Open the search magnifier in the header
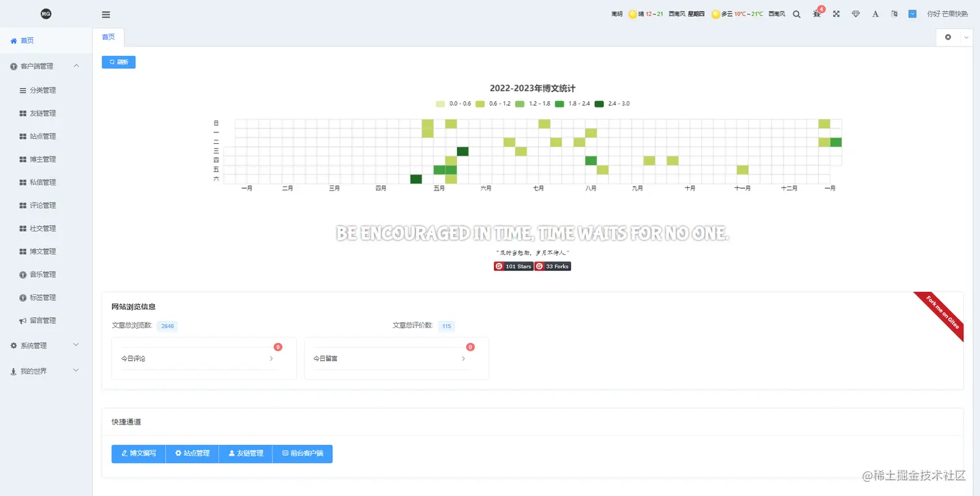The width and height of the screenshot is (980, 496). [797, 14]
